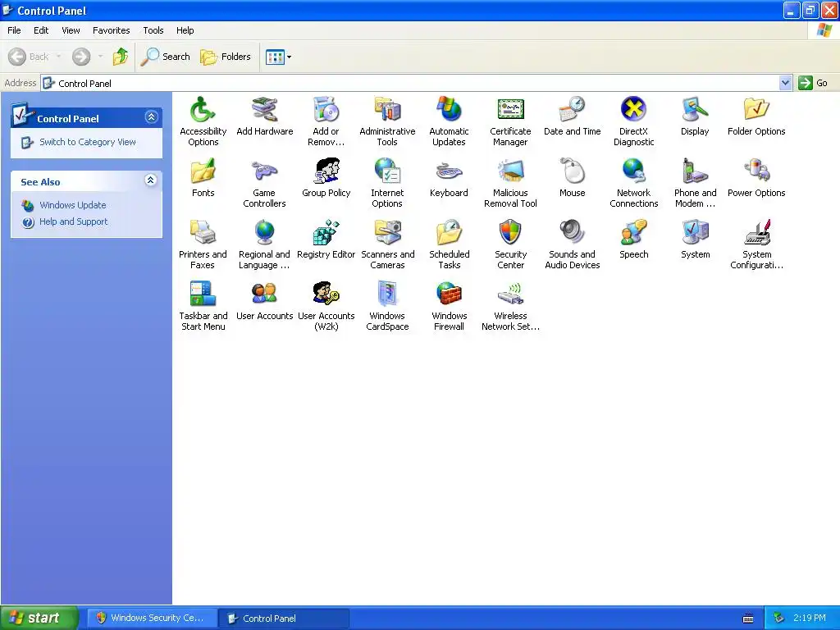Click the Up folder toolbar button

coord(121,57)
